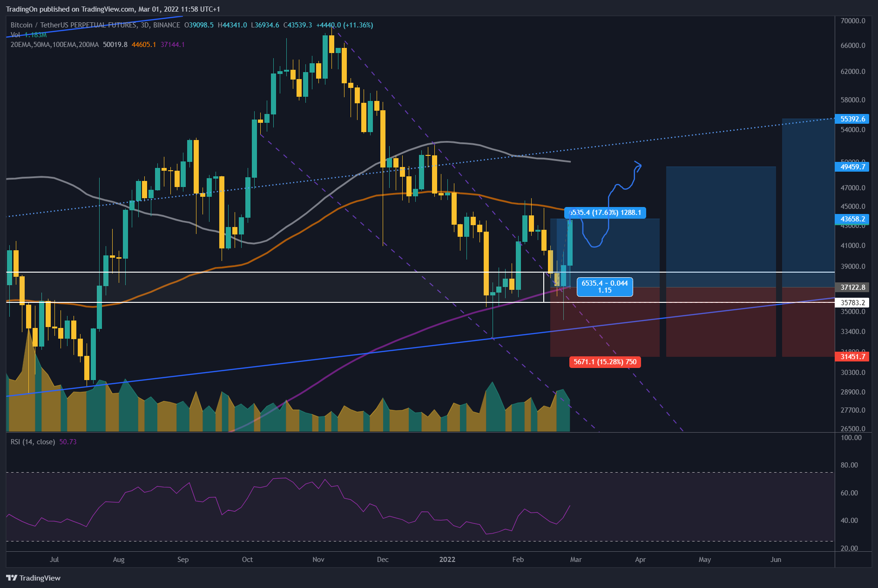
Task: Click the Jul label on the time axis
Action: coord(54,559)
